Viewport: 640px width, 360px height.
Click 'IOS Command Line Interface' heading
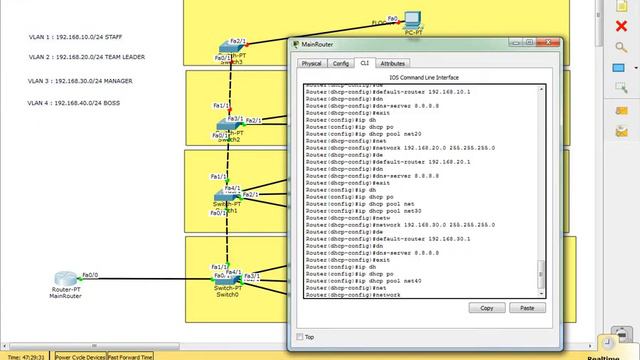pos(424,78)
